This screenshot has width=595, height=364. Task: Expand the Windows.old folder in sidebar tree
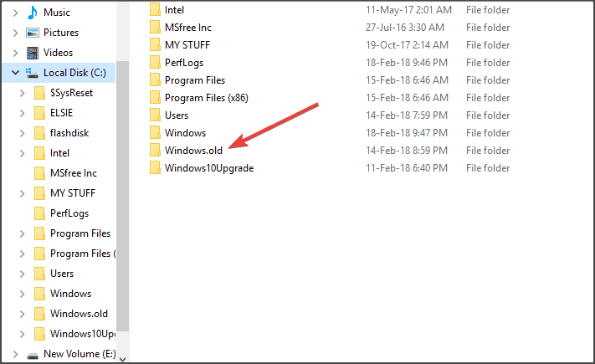pos(23,314)
